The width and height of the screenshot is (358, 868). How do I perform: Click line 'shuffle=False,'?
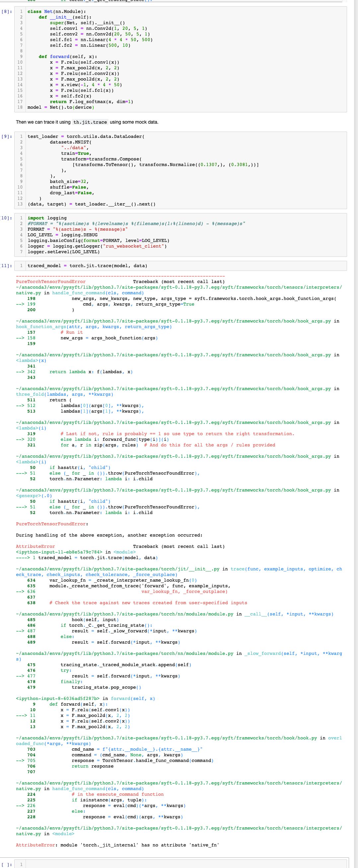[x=69, y=187]
